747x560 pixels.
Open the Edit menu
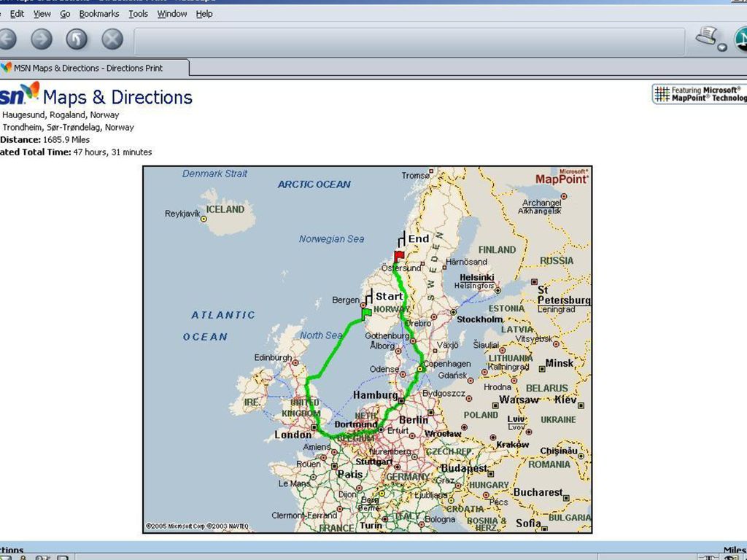pyautogui.click(x=17, y=14)
